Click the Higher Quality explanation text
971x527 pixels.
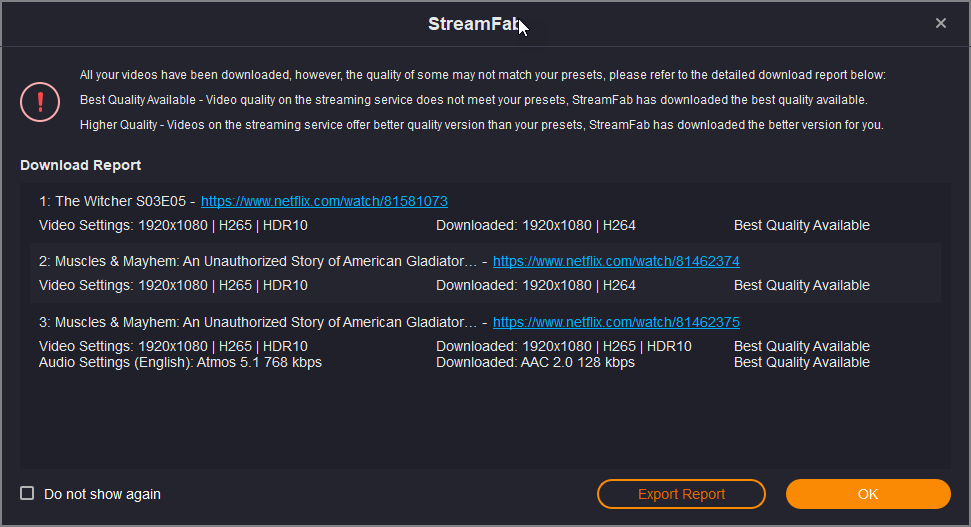(x=480, y=125)
